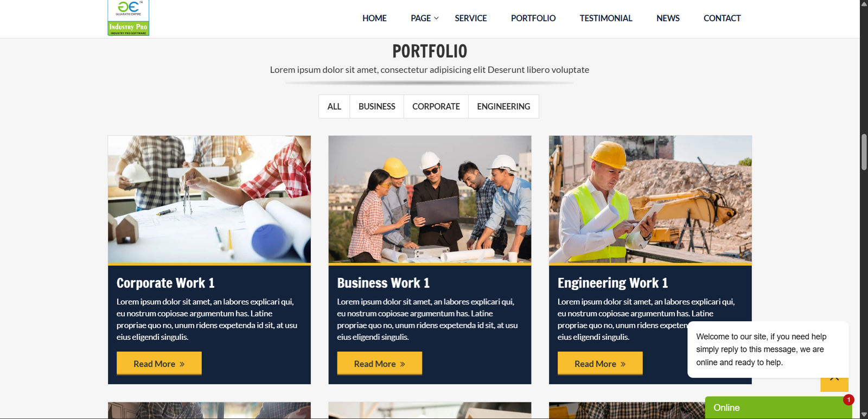868x419 pixels.
Task: Click Read More under Engineering Work 1
Action: (600, 363)
